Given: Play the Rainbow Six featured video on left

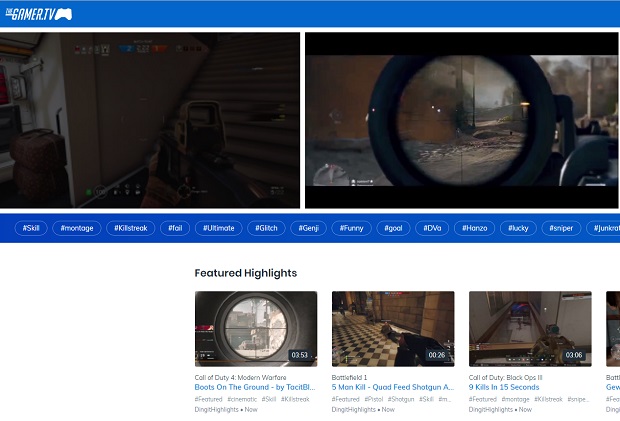Looking at the screenshot, I should (x=150, y=120).
